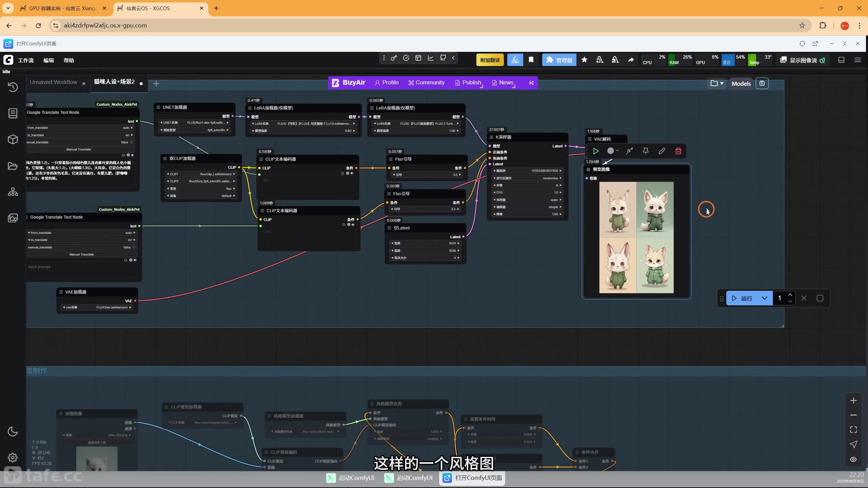868x488 pixels.
Task: Click the 附加翻译 button
Action: point(490,60)
